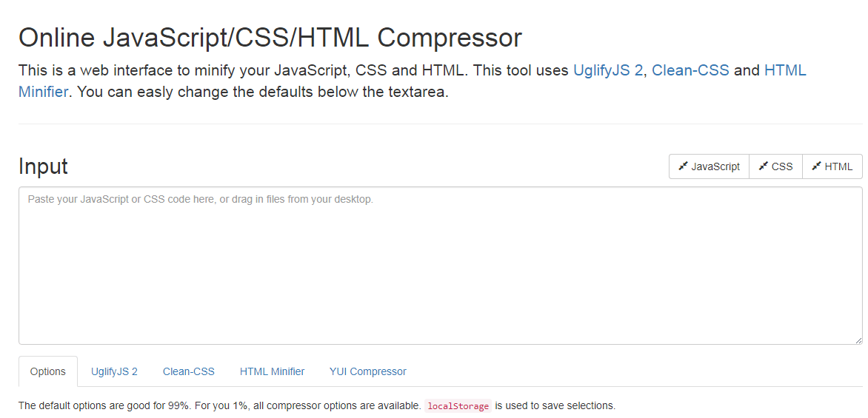Click the textarea resize handle corner

click(858, 340)
